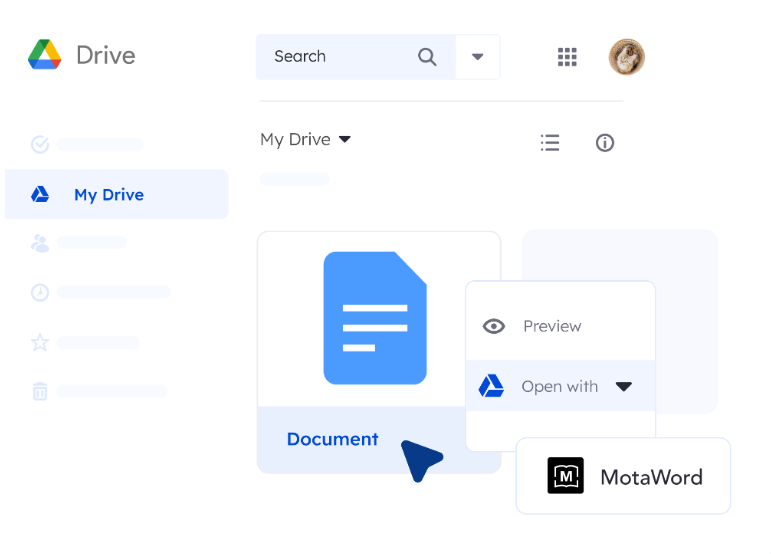This screenshot has width=771, height=554.
Task: Click the Google Drive logo
Action: pyautogui.click(x=45, y=55)
